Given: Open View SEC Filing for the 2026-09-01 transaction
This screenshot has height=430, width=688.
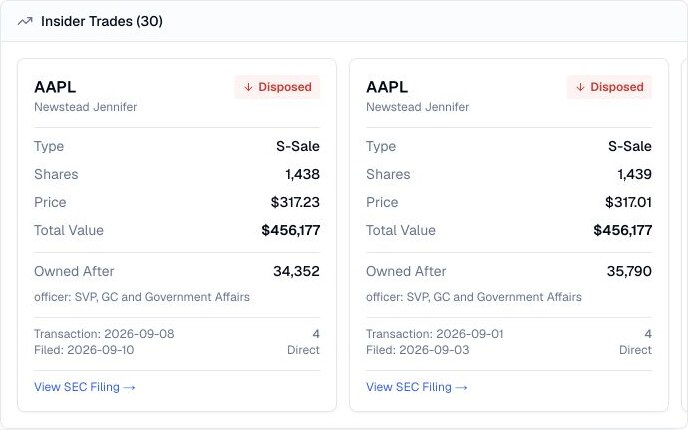Looking at the screenshot, I should [417, 387].
